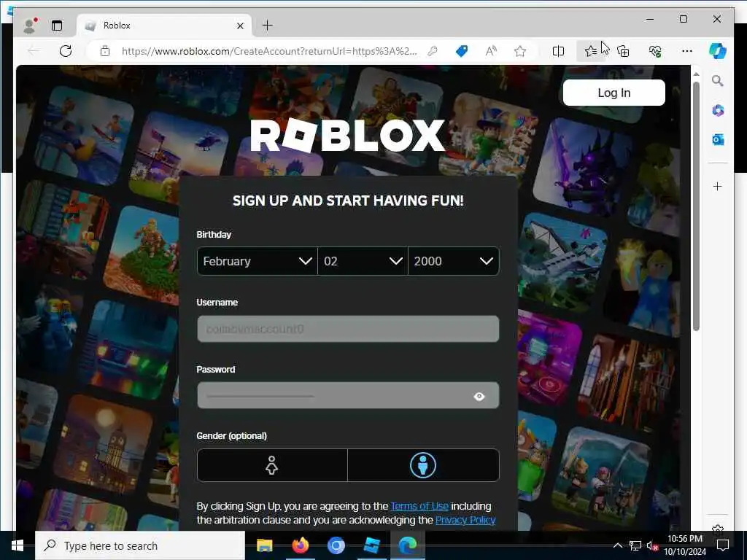Open network status tray icon
Viewport: 747px width, 560px height.
point(635,545)
